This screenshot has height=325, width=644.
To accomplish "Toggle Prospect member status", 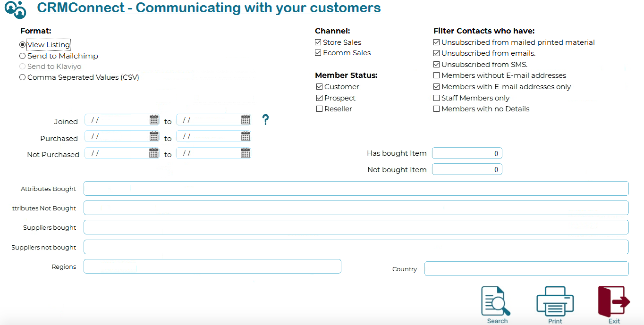I will click(x=320, y=98).
